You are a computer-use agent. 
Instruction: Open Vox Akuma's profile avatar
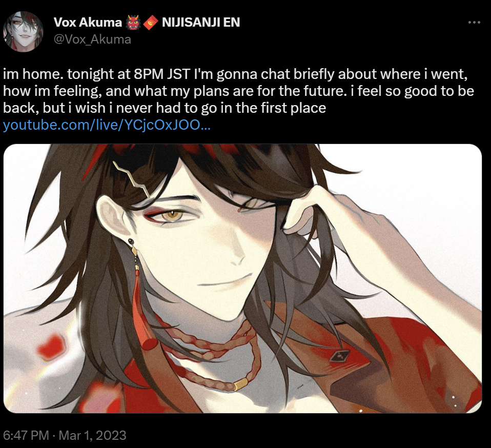tap(23, 31)
